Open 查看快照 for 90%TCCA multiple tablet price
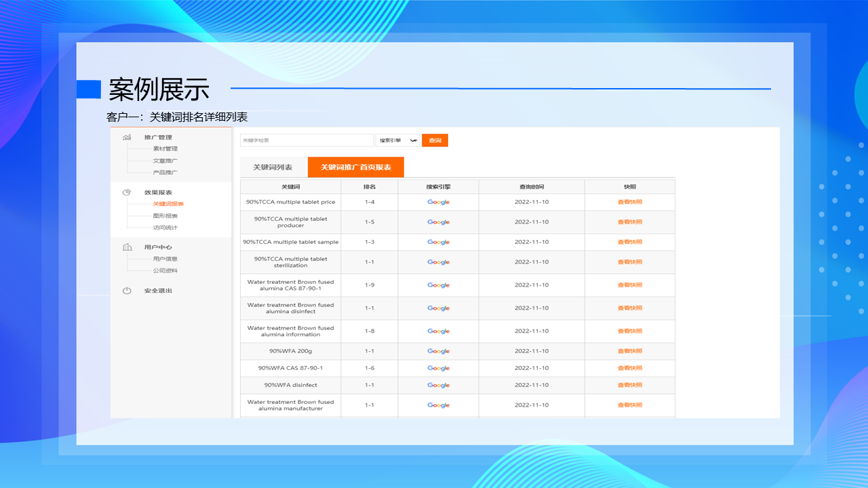The image size is (868, 488). pyautogui.click(x=629, y=202)
